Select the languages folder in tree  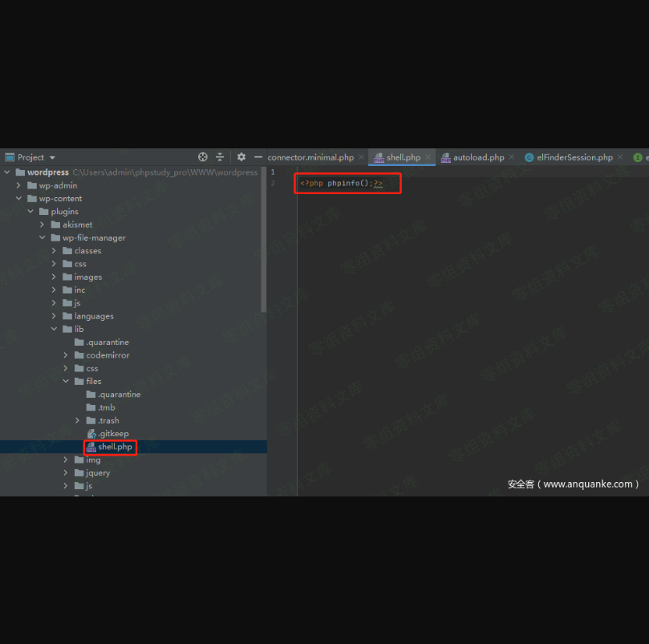pyautogui.click(x=94, y=316)
